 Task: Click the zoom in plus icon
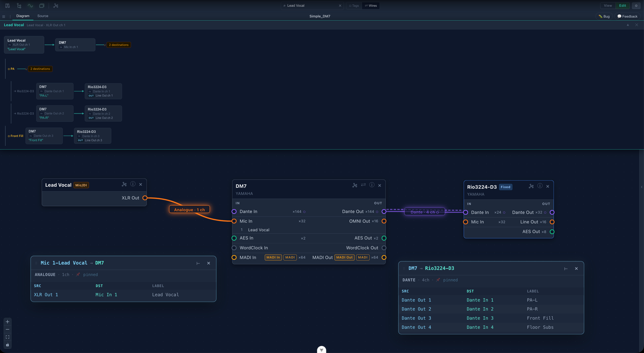(7, 322)
